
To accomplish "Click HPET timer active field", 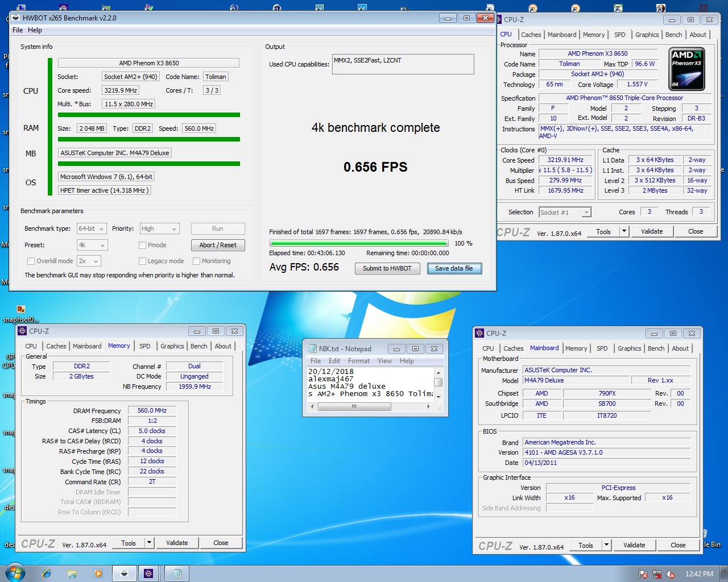I will coord(105,190).
